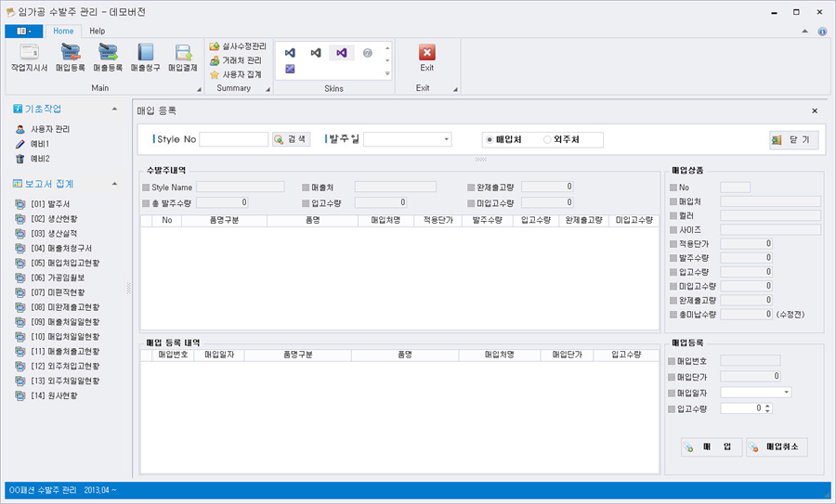Open the 매입등록 ribbon icon
The width and height of the screenshot is (836, 504).
pos(71,58)
